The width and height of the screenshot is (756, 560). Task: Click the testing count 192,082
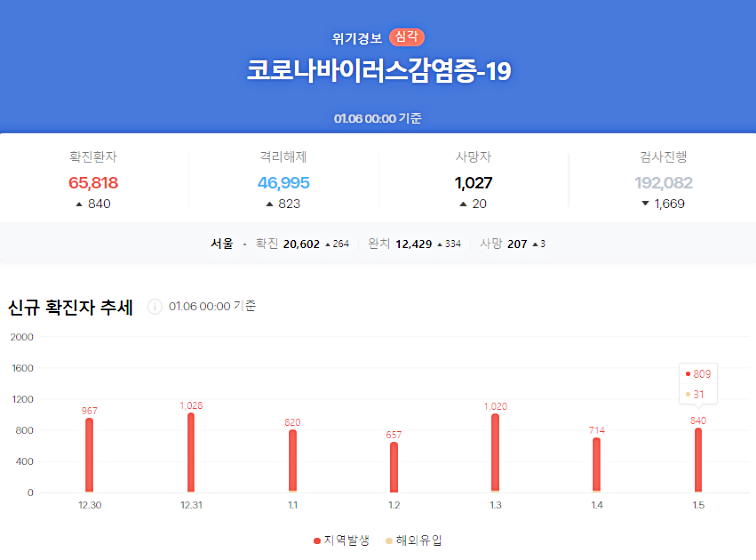coord(664,183)
